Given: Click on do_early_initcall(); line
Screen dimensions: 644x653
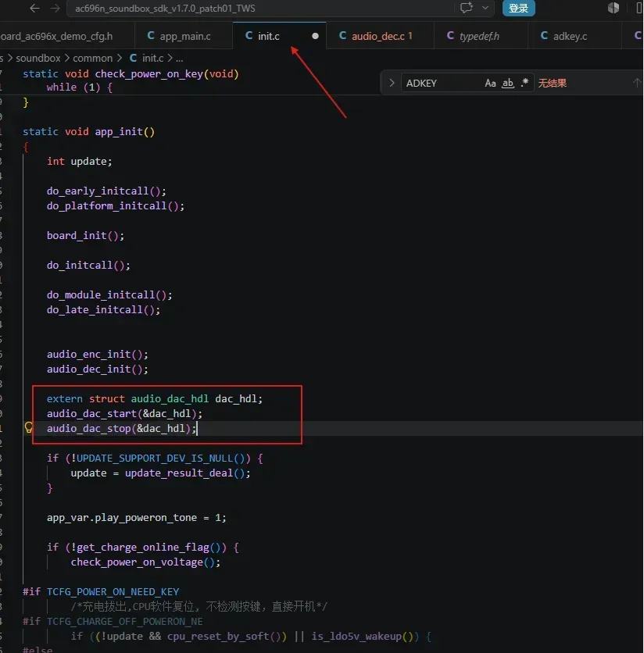Looking at the screenshot, I should click(106, 191).
